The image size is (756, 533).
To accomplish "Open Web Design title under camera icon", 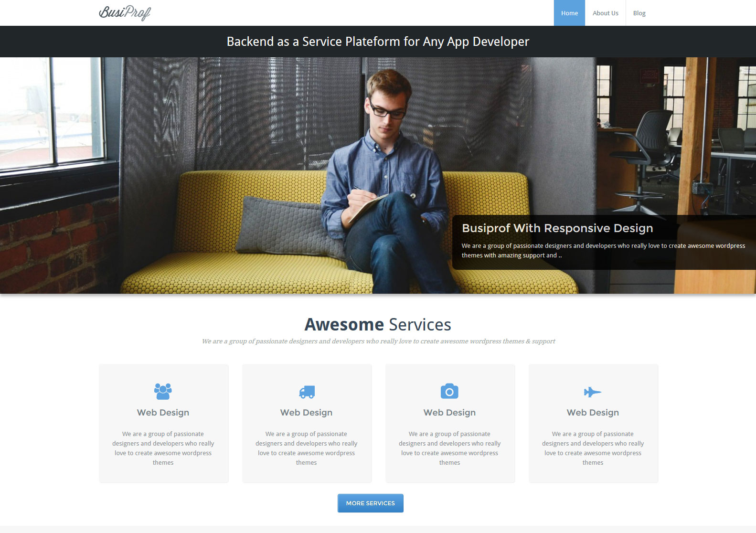I will (449, 412).
